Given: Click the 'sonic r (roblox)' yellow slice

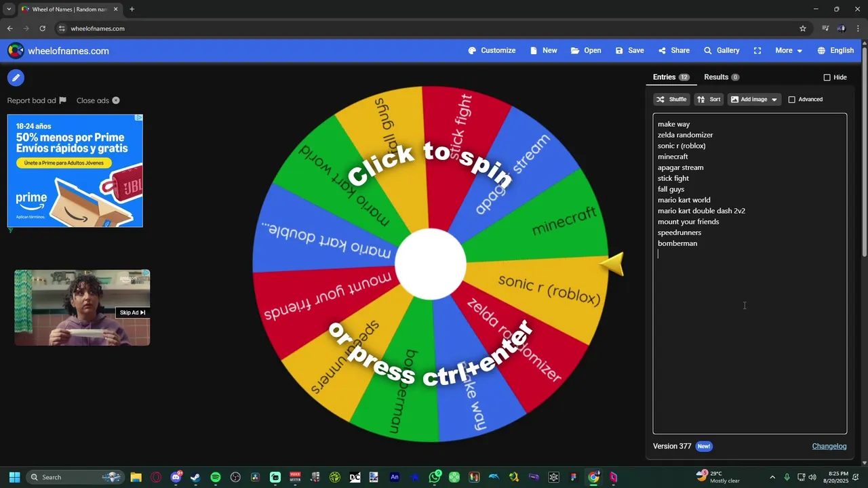Looking at the screenshot, I should click(x=549, y=290).
